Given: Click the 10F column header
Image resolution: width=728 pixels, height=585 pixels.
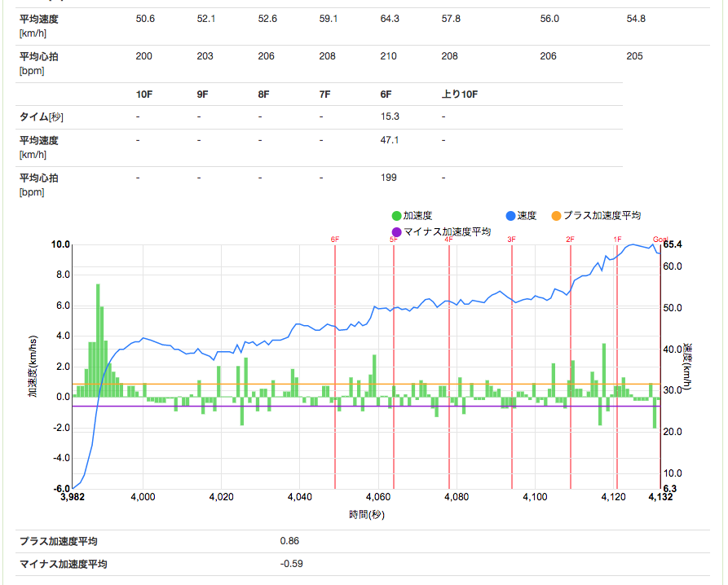Looking at the screenshot, I should 144,95.
